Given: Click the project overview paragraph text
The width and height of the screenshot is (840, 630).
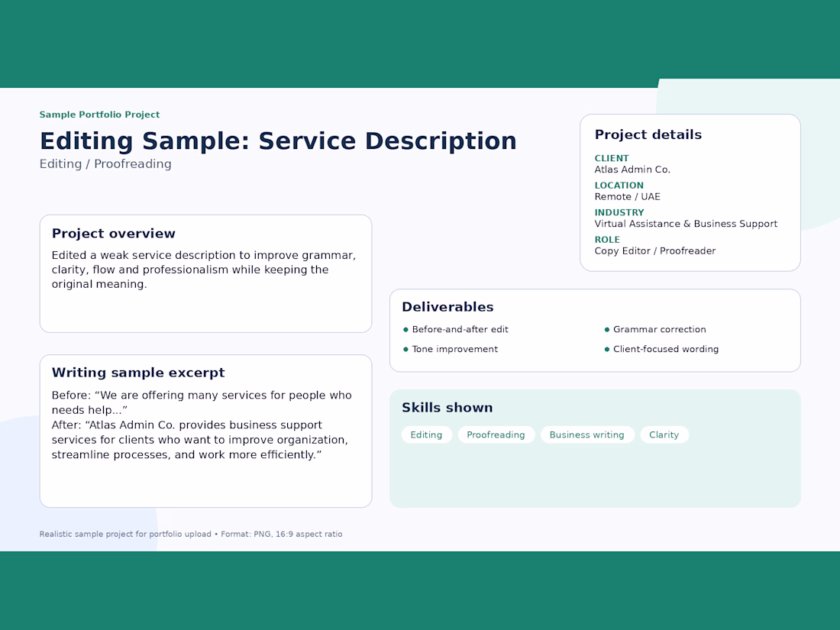Looking at the screenshot, I should pos(204,270).
